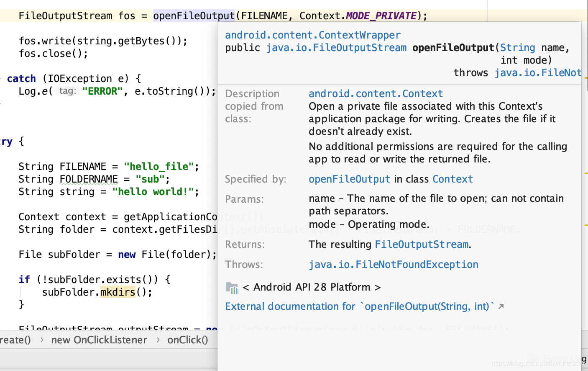Click new File(folder) expression

point(164,255)
